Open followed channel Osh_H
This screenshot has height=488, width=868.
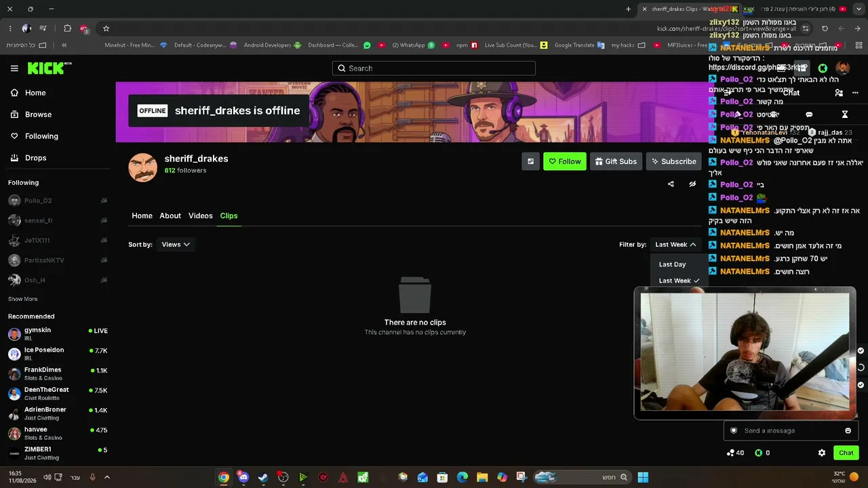click(x=35, y=280)
